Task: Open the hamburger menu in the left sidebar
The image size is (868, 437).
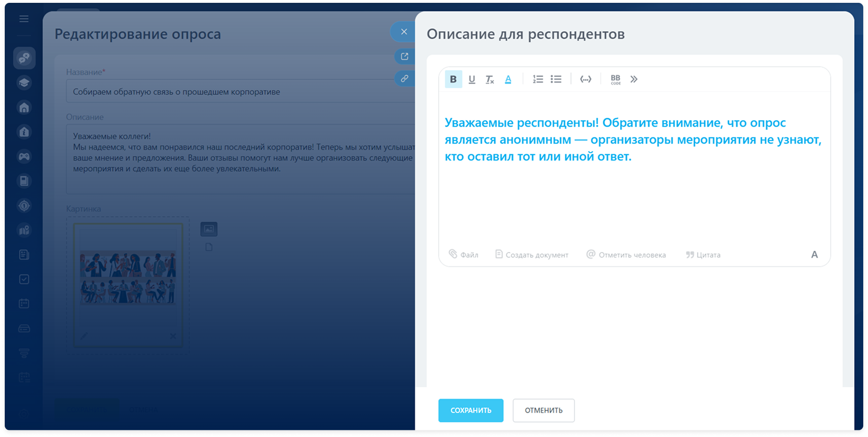Action: (x=24, y=19)
